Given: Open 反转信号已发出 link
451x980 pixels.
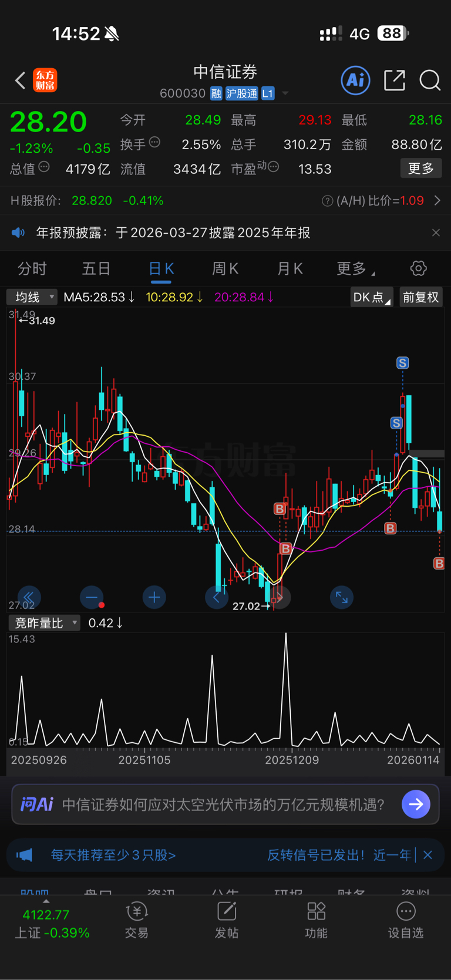Looking at the screenshot, I should [x=339, y=855].
